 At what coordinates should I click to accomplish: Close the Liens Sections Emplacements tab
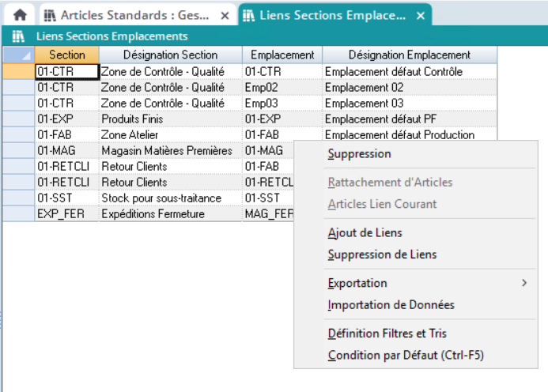(x=420, y=15)
